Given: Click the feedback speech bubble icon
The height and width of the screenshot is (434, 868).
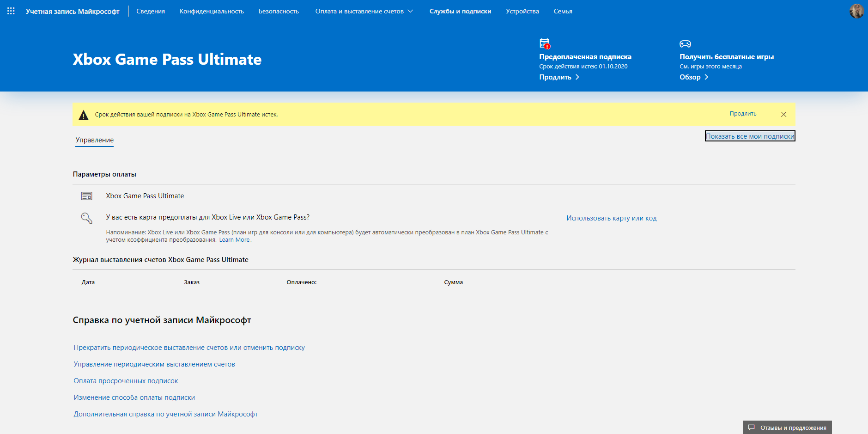Looking at the screenshot, I should (752, 428).
